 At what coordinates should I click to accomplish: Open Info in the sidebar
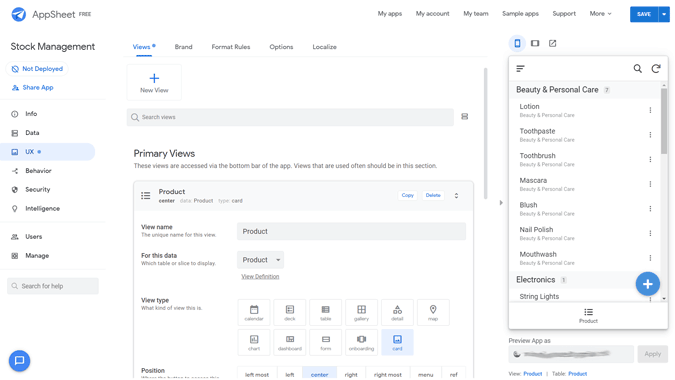31,114
